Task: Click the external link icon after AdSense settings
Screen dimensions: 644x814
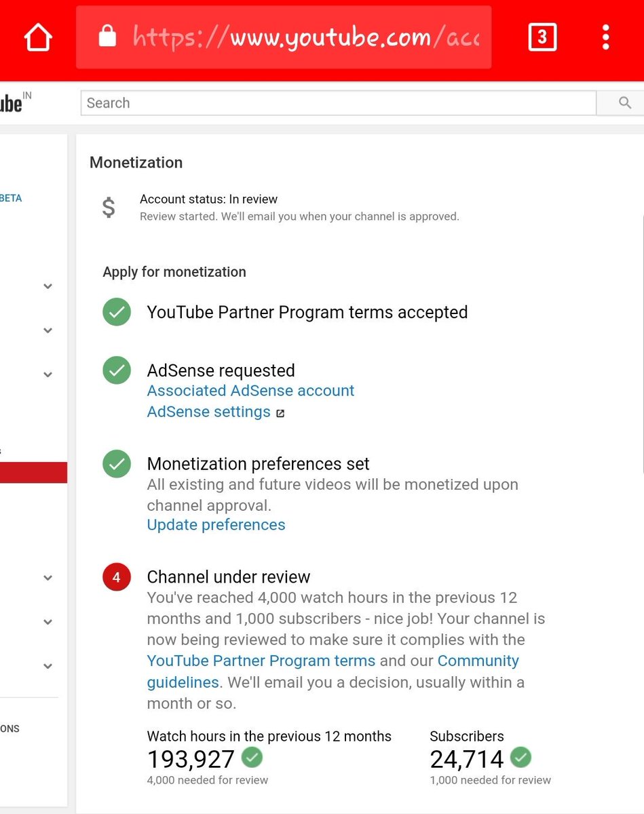Action: click(x=280, y=413)
